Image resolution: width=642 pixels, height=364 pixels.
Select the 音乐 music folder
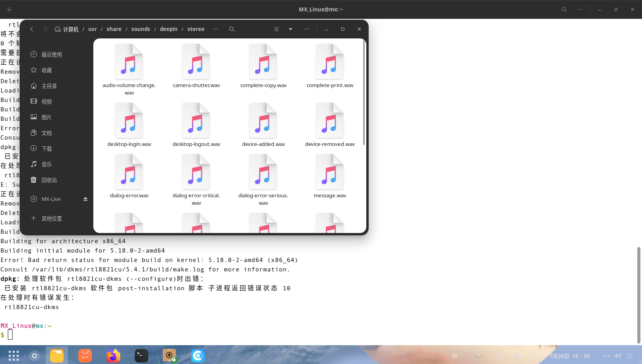pyautogui.click(x=46, y=164)
